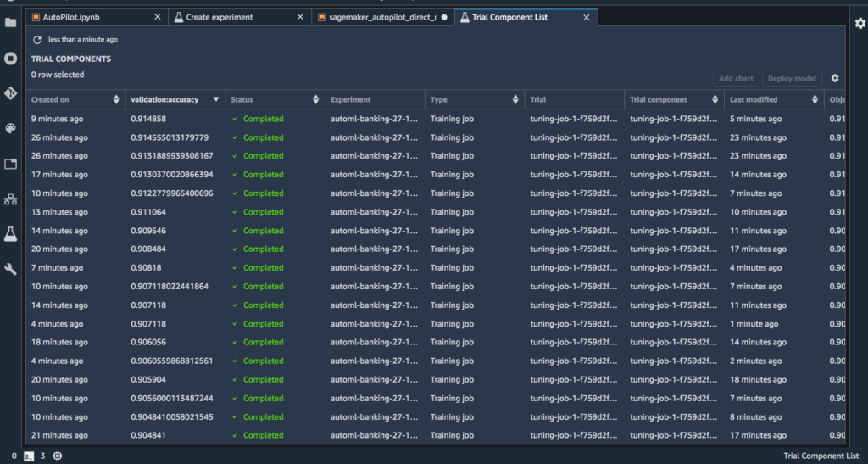Sort by validation:accuracy column arrow
868x464 pixels.
(216, 99)
